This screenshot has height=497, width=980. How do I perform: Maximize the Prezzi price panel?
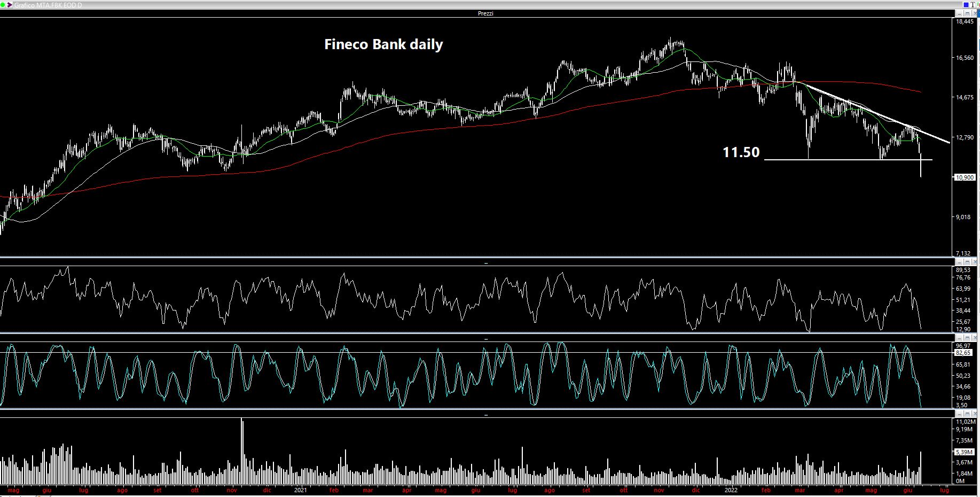[x=967, y=13]
